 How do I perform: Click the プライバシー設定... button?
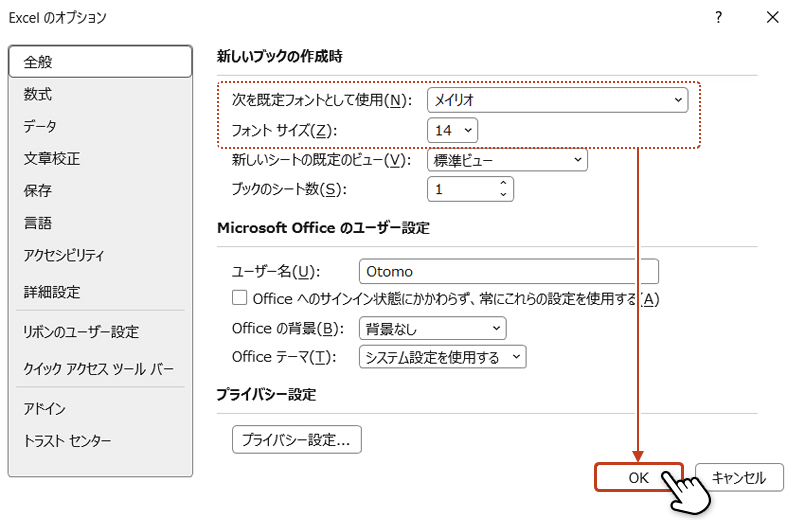(x=296, y=439)
